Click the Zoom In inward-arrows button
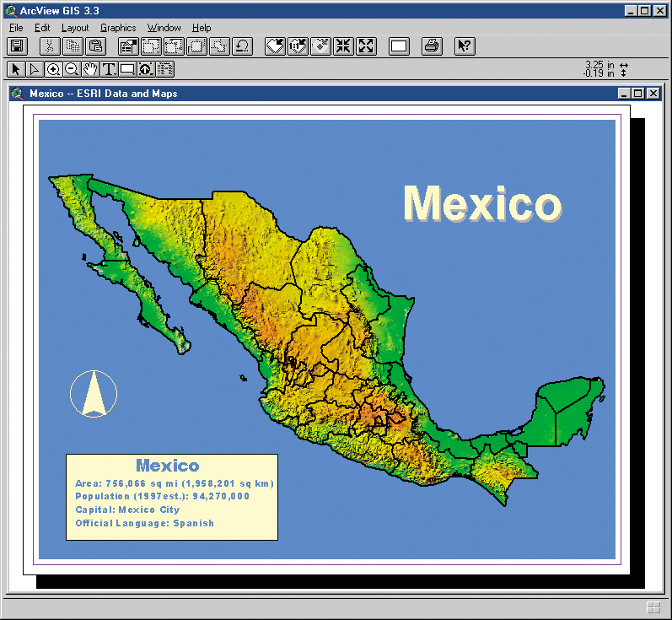672x620 pixels. click(x=343, y=46)
